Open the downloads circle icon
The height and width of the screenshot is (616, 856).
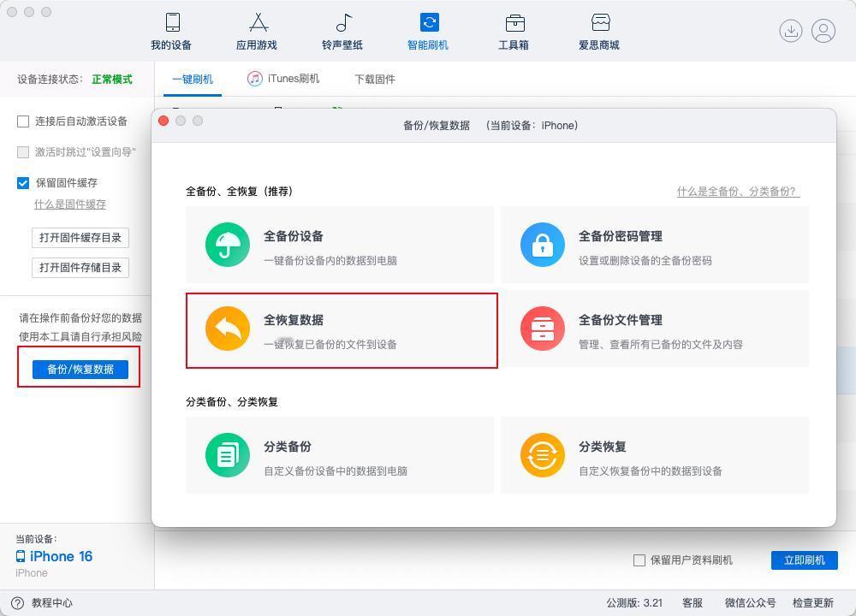790,31
